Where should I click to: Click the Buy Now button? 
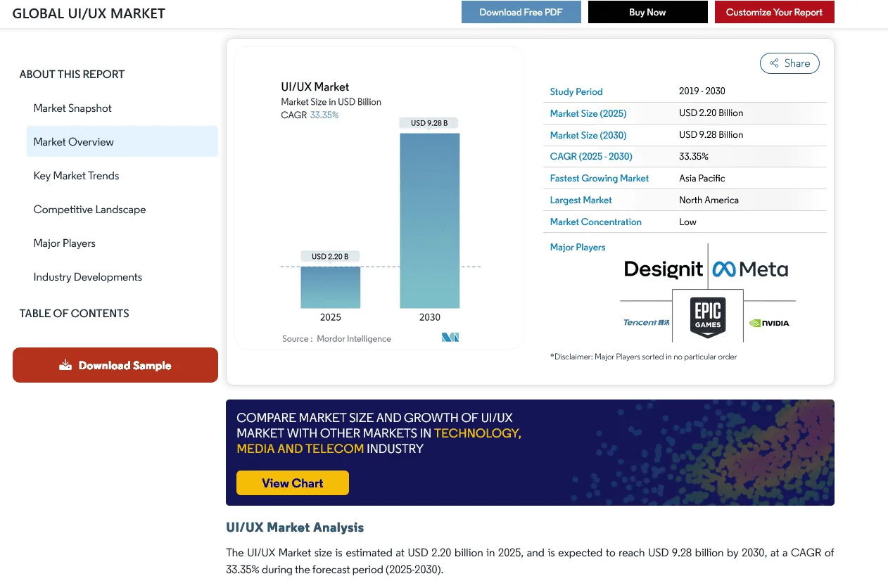pyautogui.click(x=647, y=12)
